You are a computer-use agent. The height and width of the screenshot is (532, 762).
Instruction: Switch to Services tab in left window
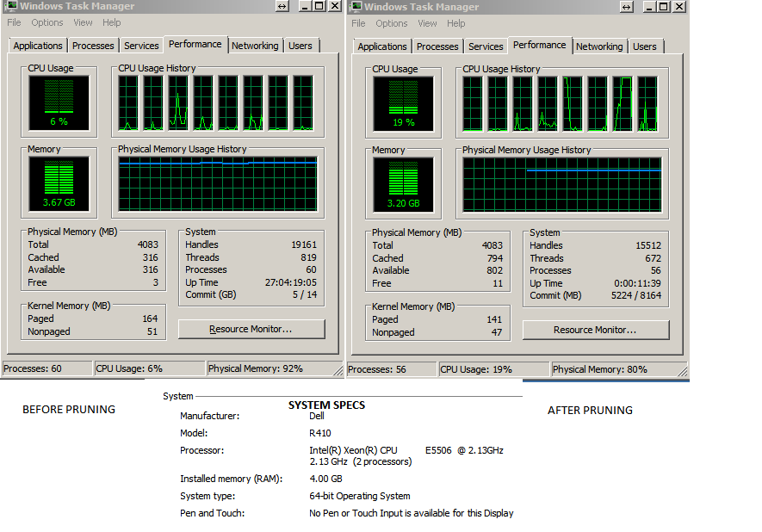click(x=141, y=46)
